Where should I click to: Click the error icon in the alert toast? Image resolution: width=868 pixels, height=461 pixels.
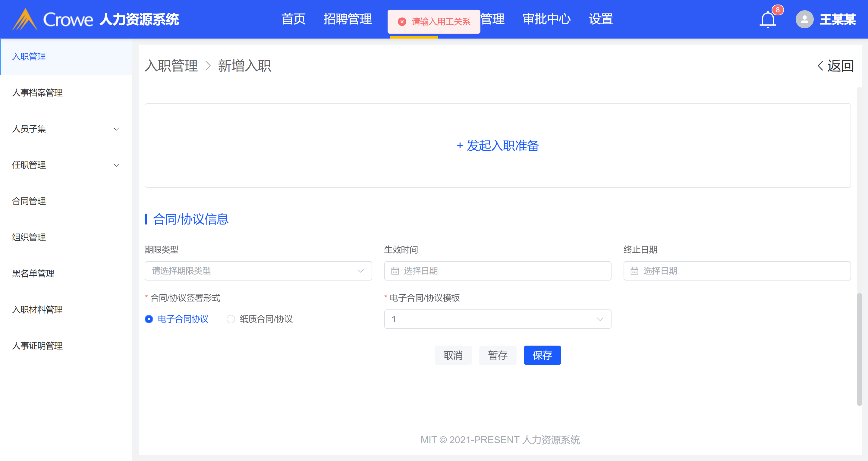402,22
